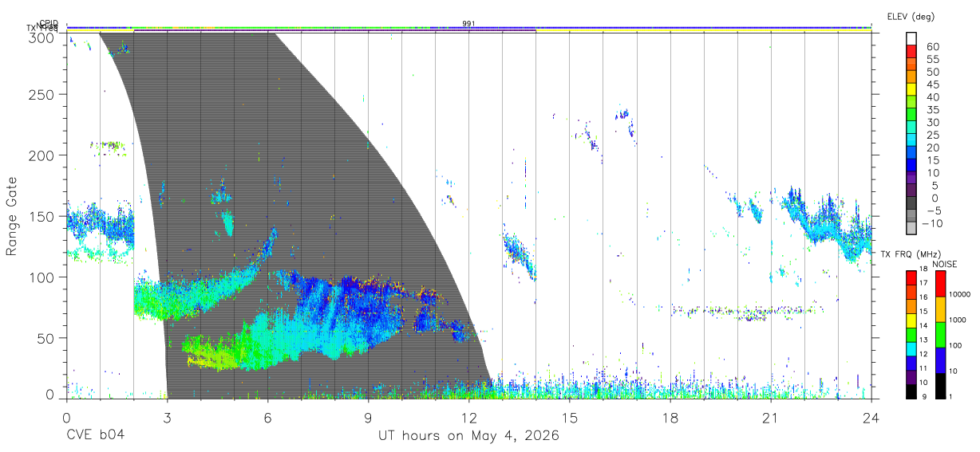The image size is (980, 452).
Task: Click the green segment of the NOISE colorbar
Action: (x=939, y=335)
